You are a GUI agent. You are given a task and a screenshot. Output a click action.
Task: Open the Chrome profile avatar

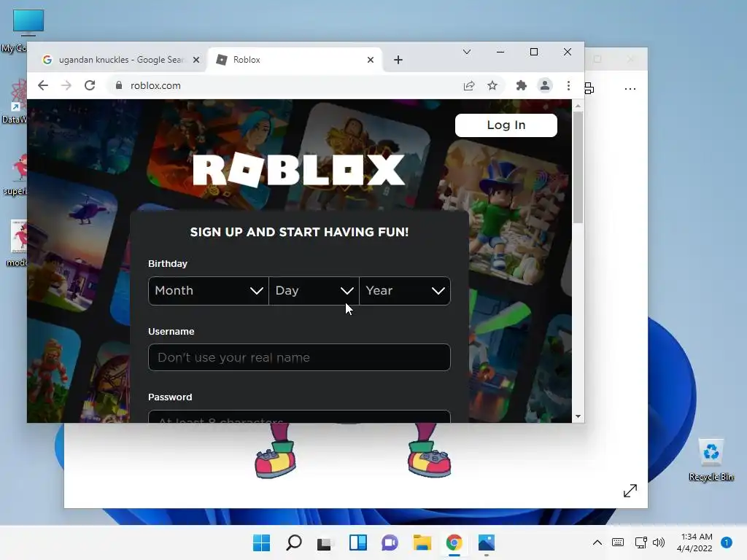coord(544,86)
